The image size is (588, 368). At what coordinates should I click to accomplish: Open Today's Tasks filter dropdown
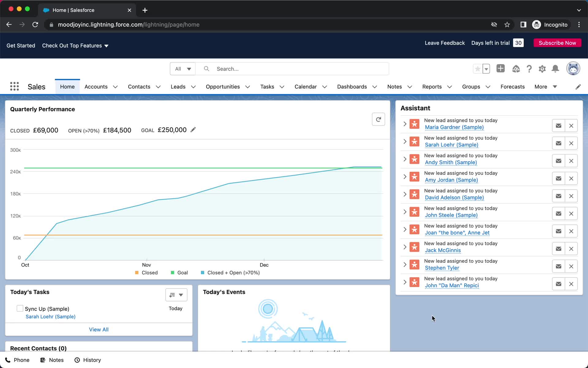coord(176,295)
